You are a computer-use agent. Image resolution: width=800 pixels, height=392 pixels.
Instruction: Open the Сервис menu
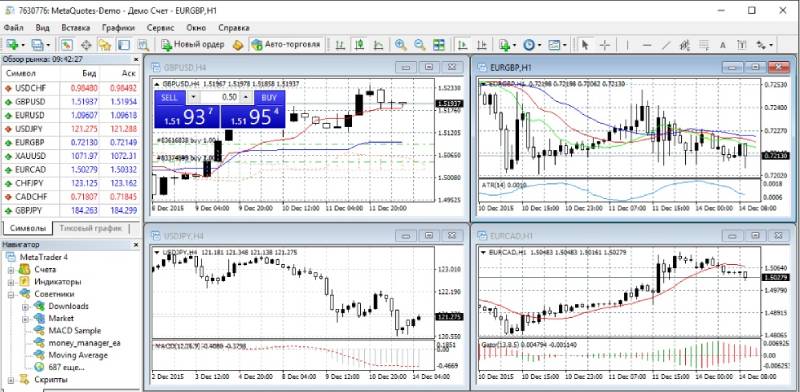[160, 28]
